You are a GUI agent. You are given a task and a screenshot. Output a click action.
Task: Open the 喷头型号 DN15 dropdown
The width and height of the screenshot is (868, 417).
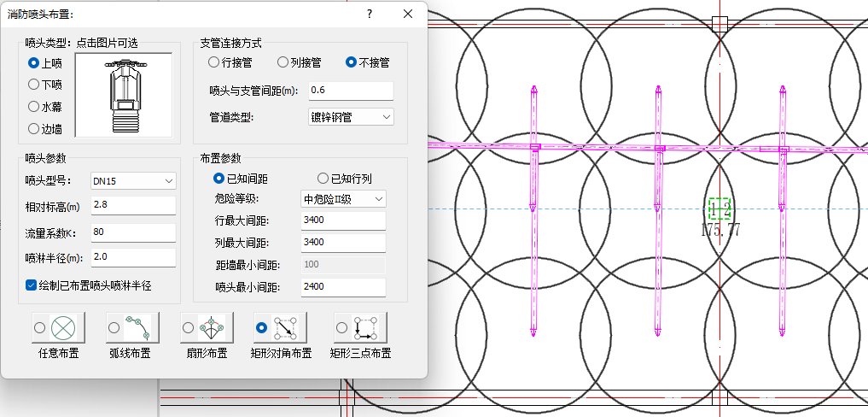pos(133,181)
